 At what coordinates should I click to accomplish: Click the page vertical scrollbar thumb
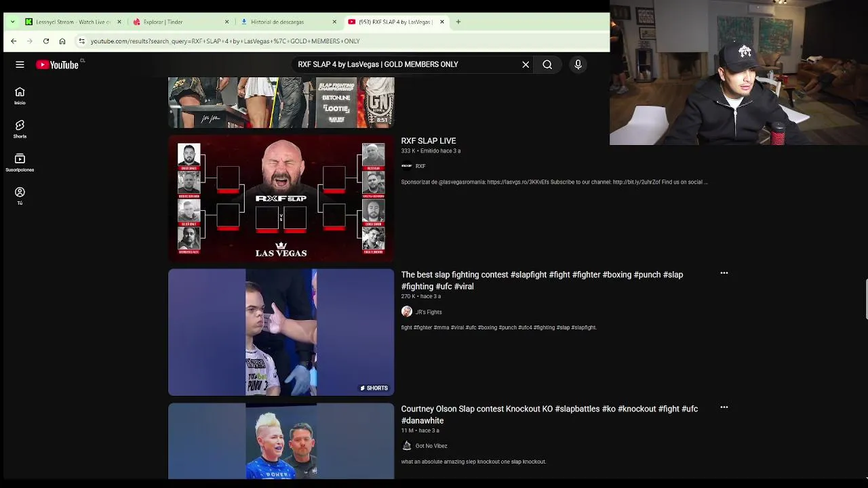click(x=867, y=298)
